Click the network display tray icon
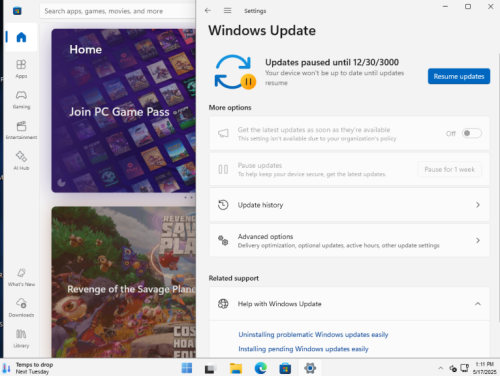The width and height of the screenshot is (500, 376). [x=464, y=368]
